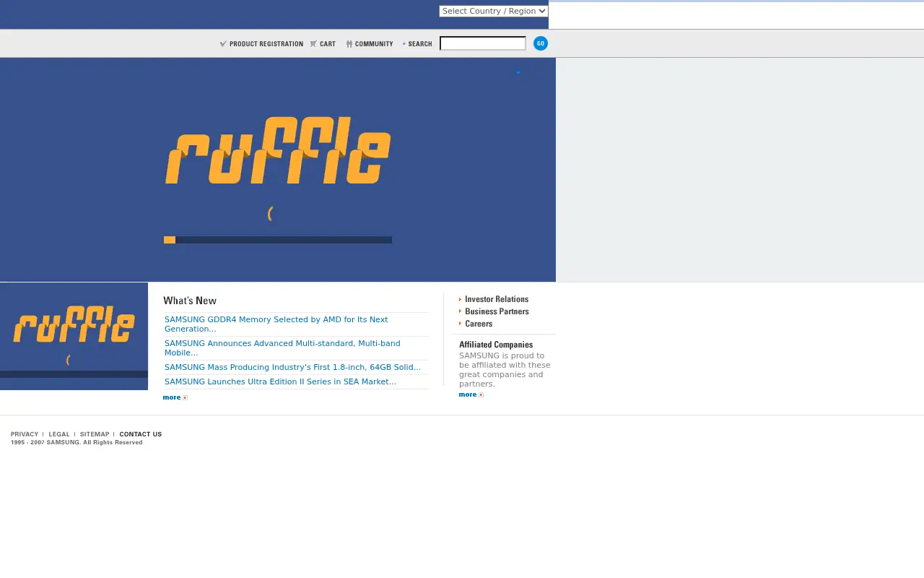Click the What's New heading

[190, 301]
